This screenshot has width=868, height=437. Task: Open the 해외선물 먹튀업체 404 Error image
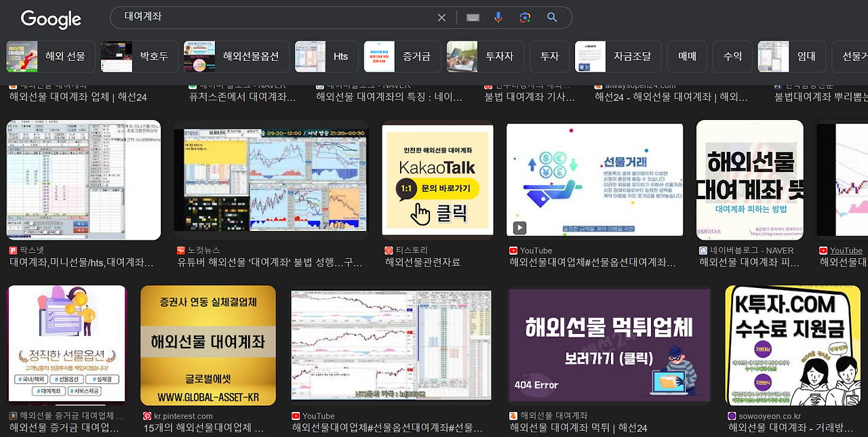coord(609,345)
